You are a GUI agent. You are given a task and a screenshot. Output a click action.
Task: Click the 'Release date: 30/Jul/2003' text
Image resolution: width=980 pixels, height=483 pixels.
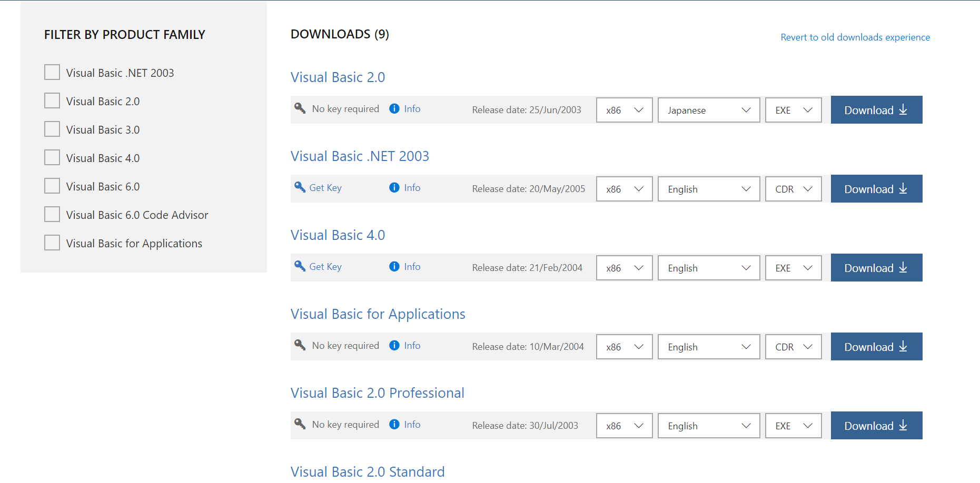(x=525, y=426)
